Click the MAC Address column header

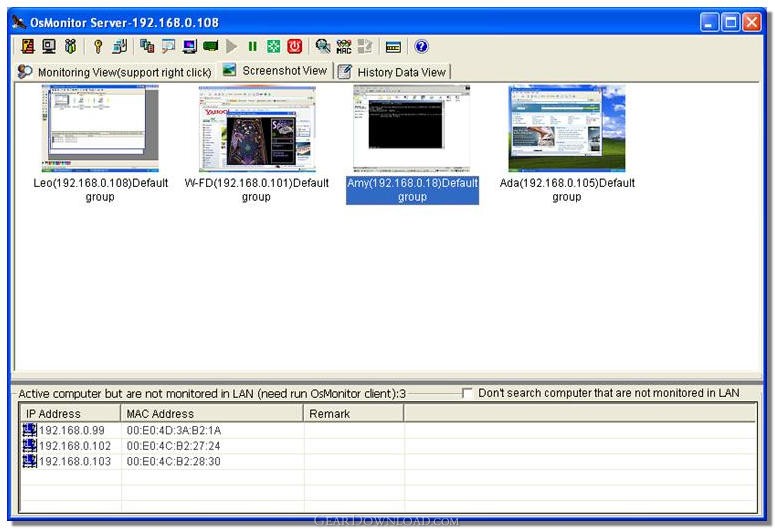212,413
